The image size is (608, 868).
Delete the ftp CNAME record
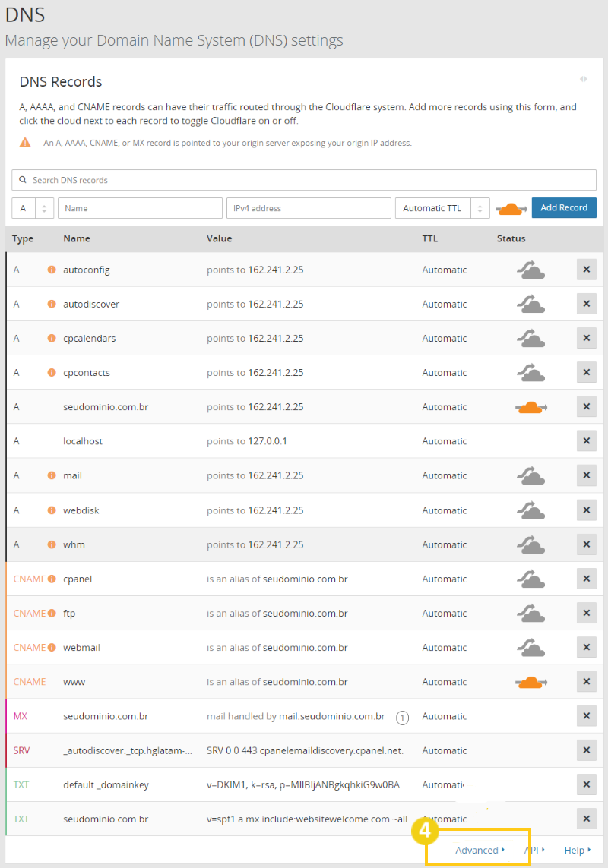tap(587, 613)
